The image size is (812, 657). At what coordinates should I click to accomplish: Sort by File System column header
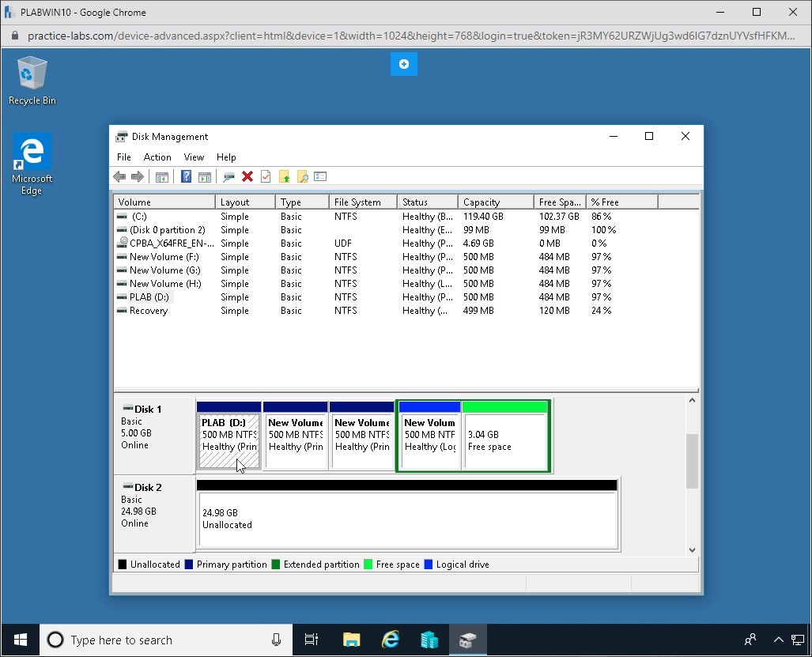[363, 202]
